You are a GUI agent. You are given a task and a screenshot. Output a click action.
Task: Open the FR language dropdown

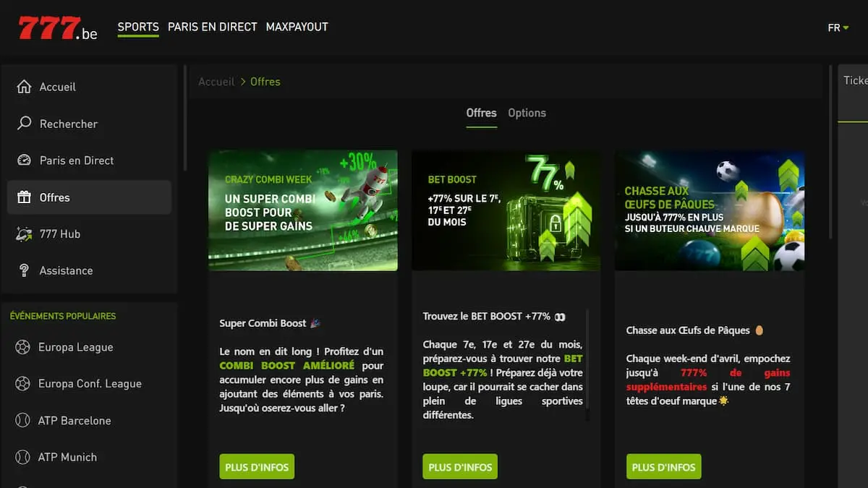click(x=838, y=27)
